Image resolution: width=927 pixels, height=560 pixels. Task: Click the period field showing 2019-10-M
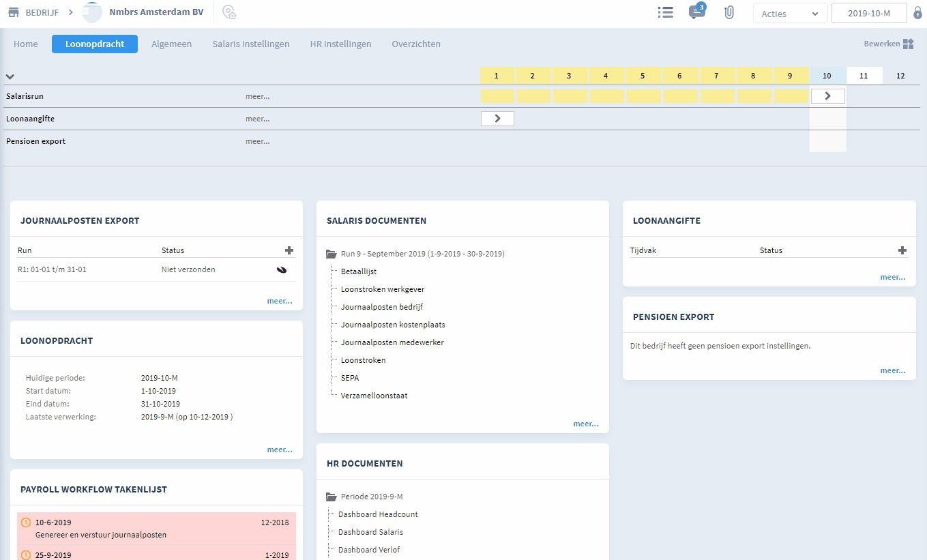point(868,14)
